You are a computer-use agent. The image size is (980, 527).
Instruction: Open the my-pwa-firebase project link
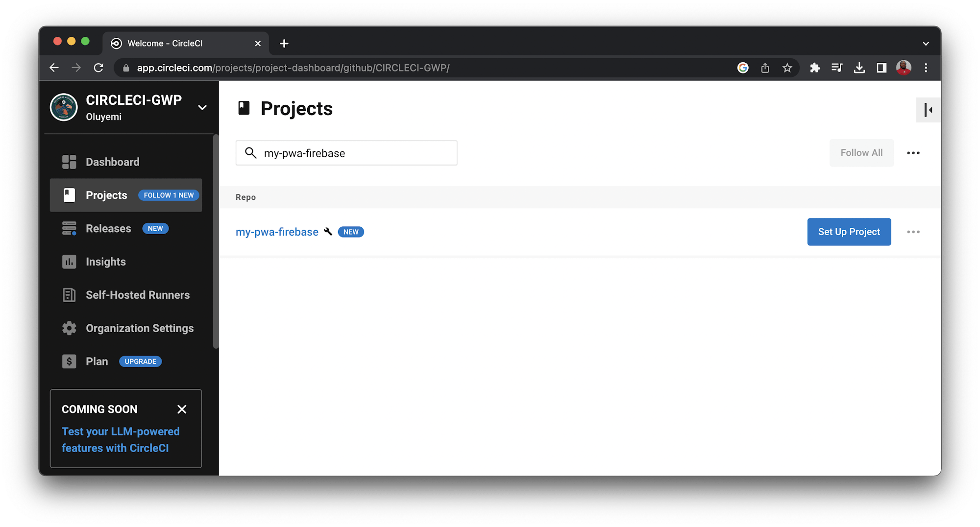pos(277,232)
